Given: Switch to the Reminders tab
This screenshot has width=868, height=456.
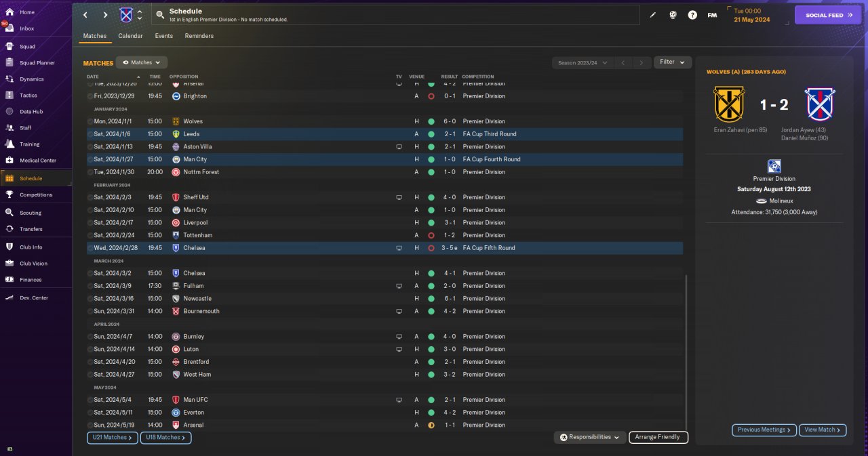Looking at the screenshot, I should (x=199, y=36).
